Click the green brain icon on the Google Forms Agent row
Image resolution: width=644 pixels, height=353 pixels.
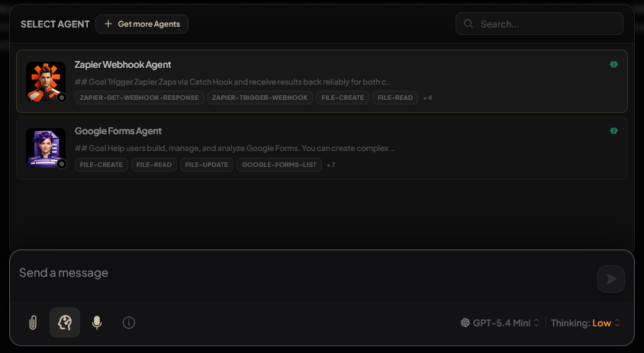pos(613,131)
